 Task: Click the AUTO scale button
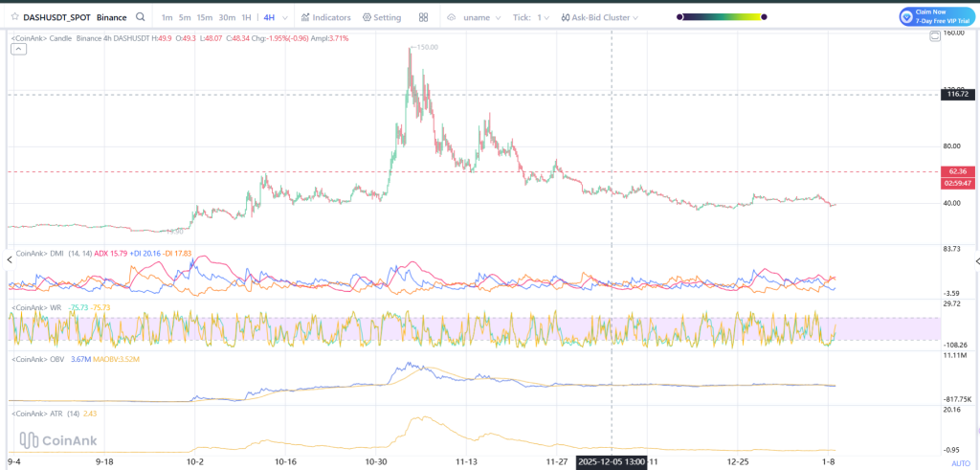(961, 463)
